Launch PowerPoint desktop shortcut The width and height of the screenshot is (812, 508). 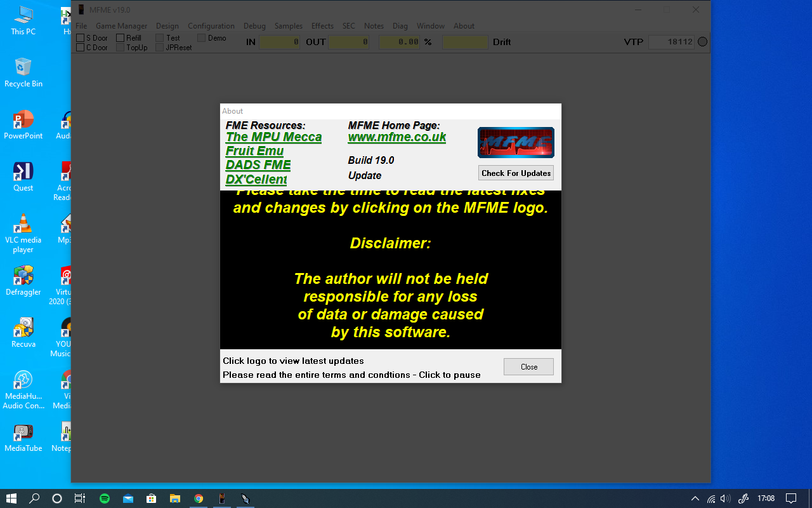point(23,124)
